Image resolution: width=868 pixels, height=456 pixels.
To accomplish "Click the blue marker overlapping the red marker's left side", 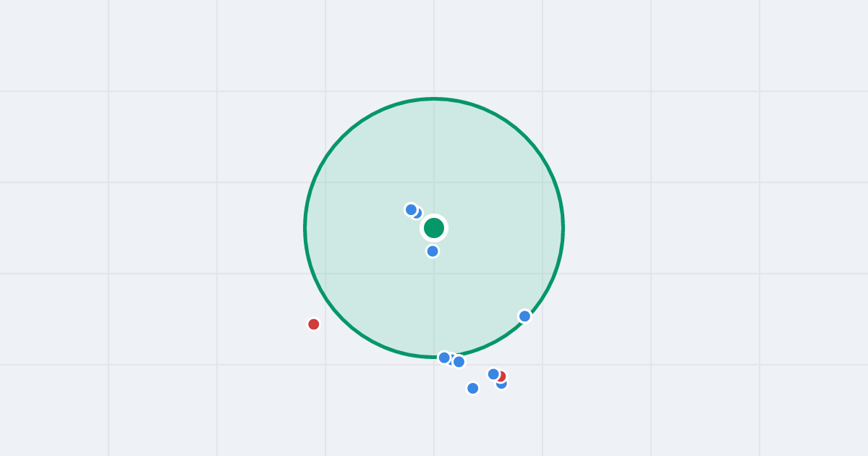I will (x=493, y=374).
